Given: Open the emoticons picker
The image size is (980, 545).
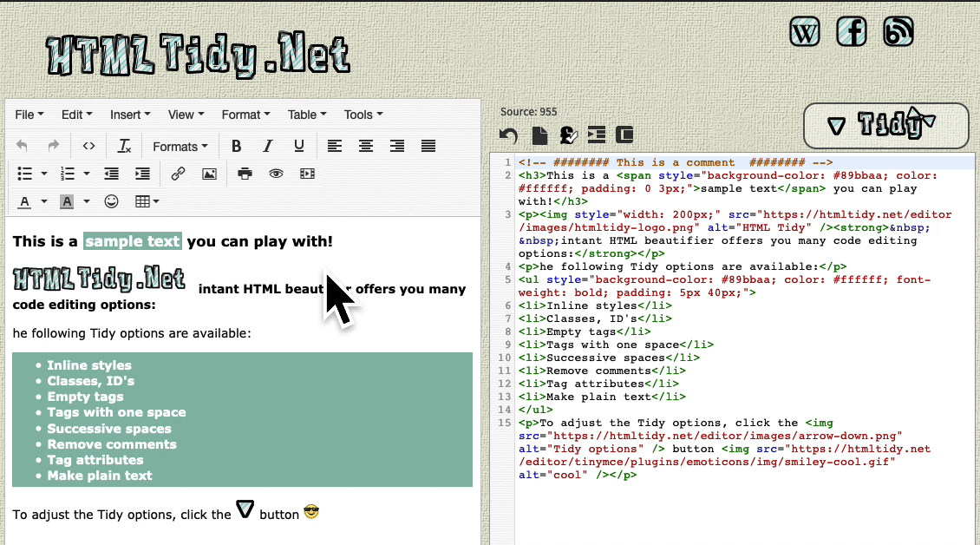Looking at the screenshot, I should [x=111, y=201].
